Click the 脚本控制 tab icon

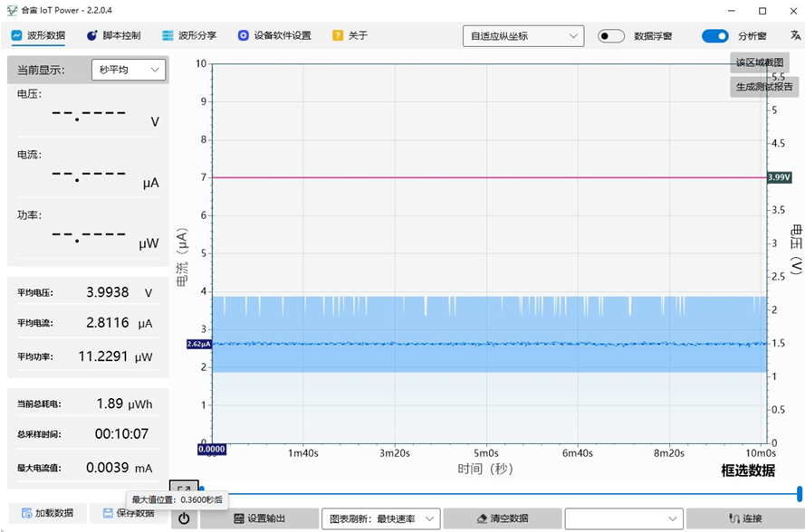click(91, 35)
